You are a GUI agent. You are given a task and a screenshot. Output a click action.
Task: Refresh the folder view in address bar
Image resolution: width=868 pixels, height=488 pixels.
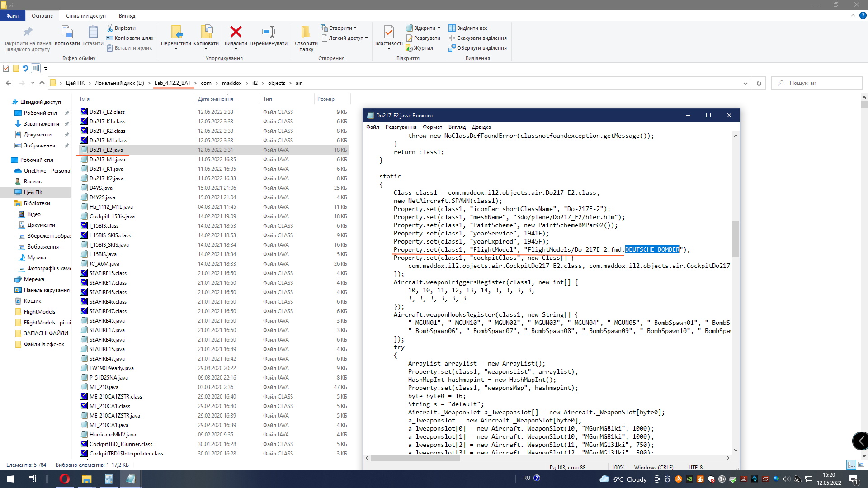click(759, 83)
